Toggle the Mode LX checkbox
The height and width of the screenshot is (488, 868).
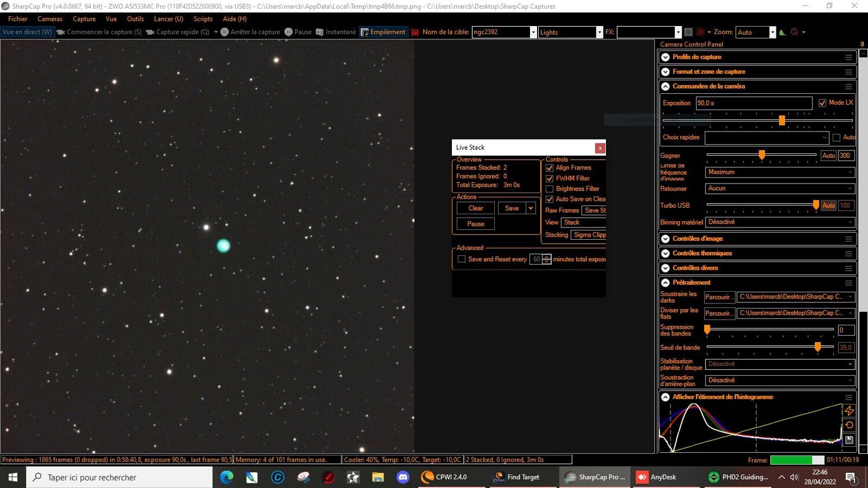pos(823,102)
